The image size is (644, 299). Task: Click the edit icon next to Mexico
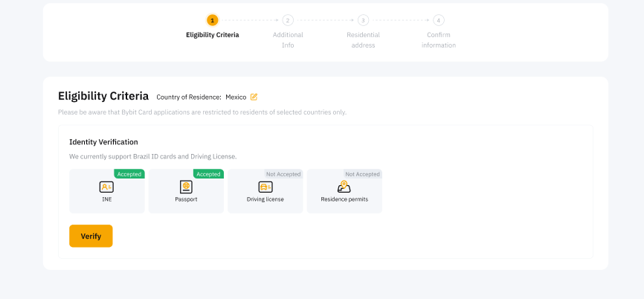click(x=254, y=97)
